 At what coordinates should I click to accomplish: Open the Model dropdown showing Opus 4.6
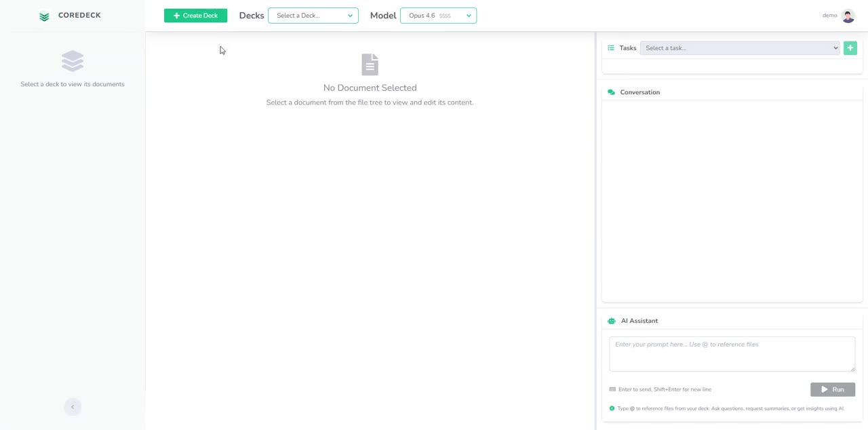[x=438, y=16]
